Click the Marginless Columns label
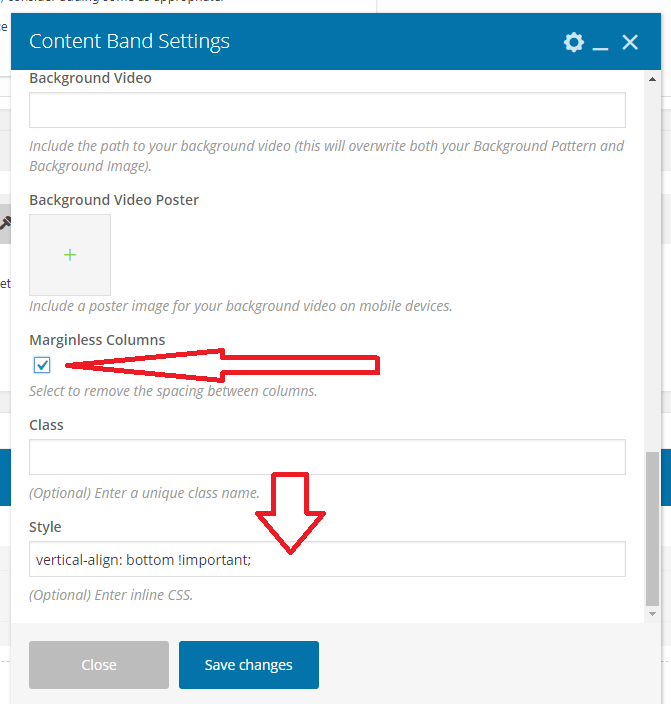The width and height of the screenshot is (671, 704). (97, 340)
